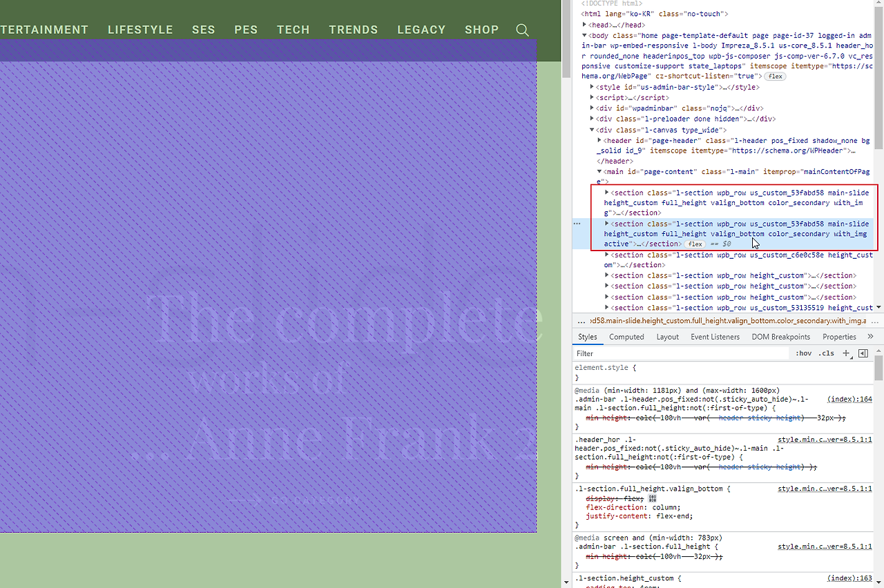Viewport: 884px width, 588px height.
Task: Expand the page-header header node
Action: pyautogui.click(x=600, y=140)
